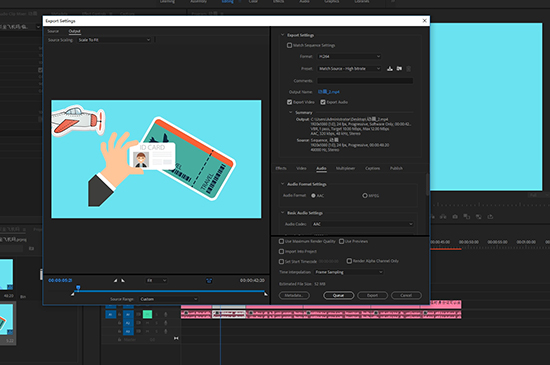Image resolution: width=550 pixels, height=365 pixels.
Task: Collapse the Summary section
Action: point(290,113)
